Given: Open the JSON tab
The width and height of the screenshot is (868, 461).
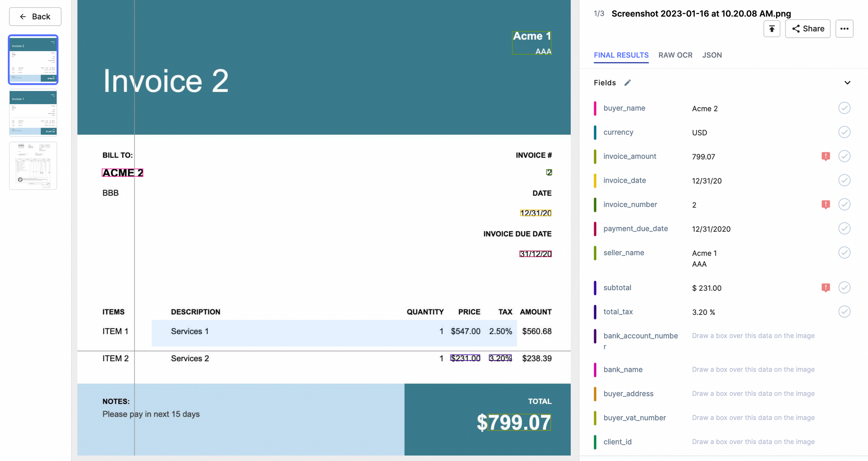Looking at the screenshot, I should click(x=712, y=55).
